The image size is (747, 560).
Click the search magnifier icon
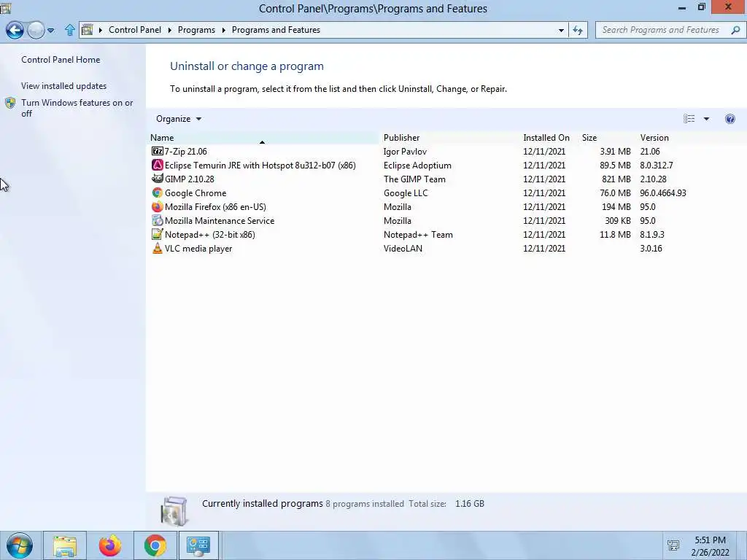[735, 30]
